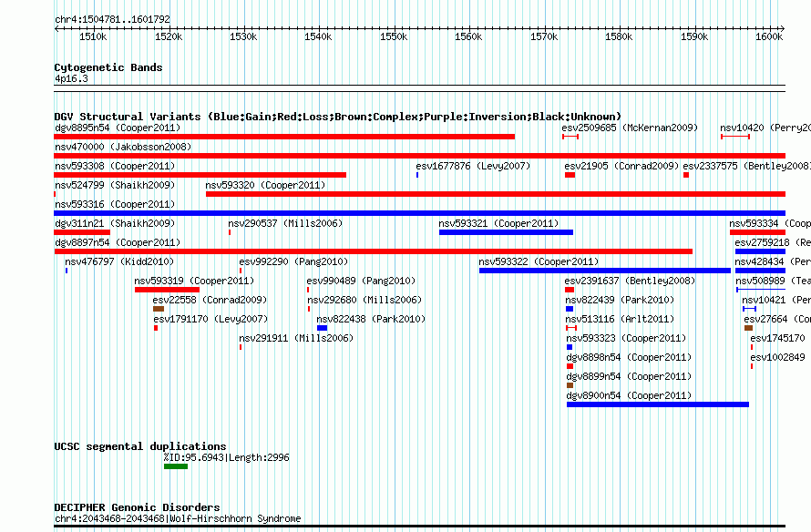Select the blue dgv8900n54 gain bar
Screen dimensions: 811x532
coord(658,404)
